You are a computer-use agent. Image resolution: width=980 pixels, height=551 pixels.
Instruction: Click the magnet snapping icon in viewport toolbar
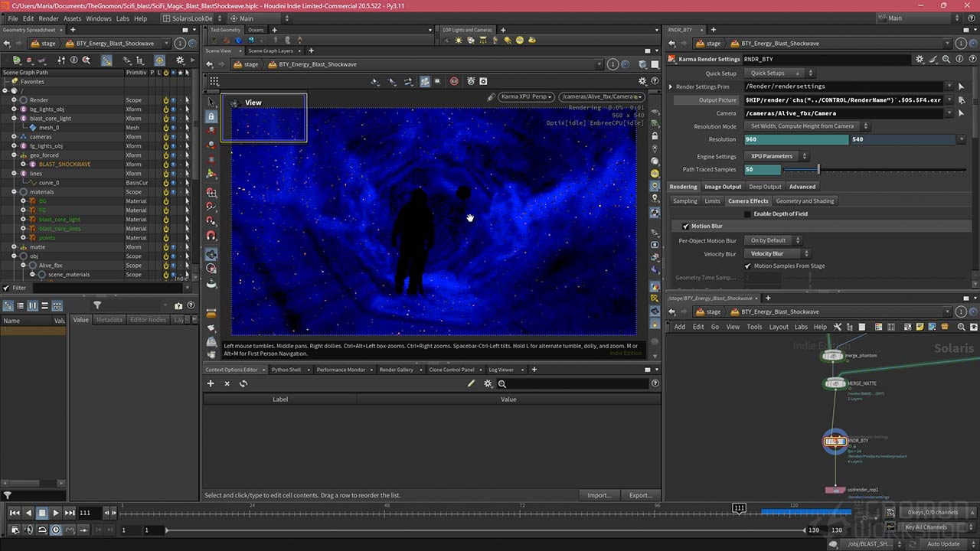[x=211, y=236]
